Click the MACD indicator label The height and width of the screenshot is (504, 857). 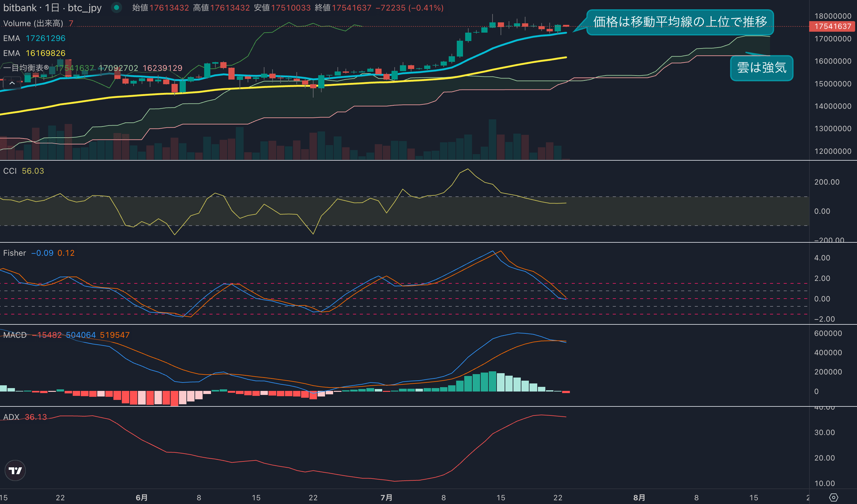point(15,335)
